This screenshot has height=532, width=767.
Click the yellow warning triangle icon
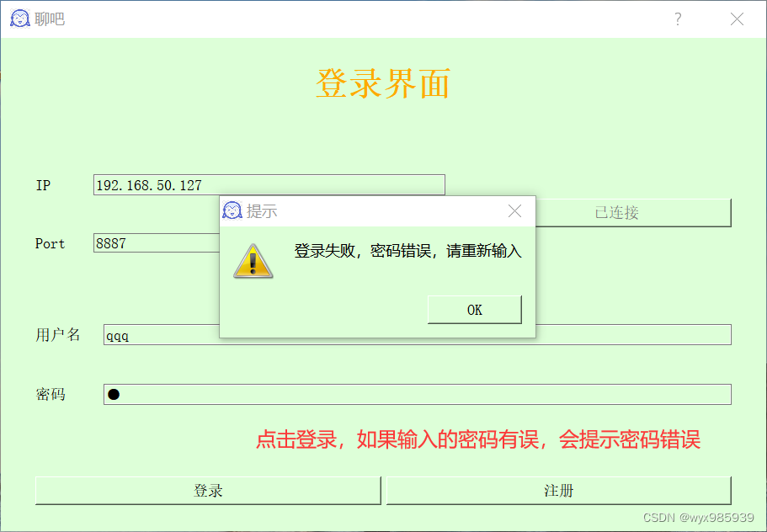pyautogui.click(x=253, y=262)
